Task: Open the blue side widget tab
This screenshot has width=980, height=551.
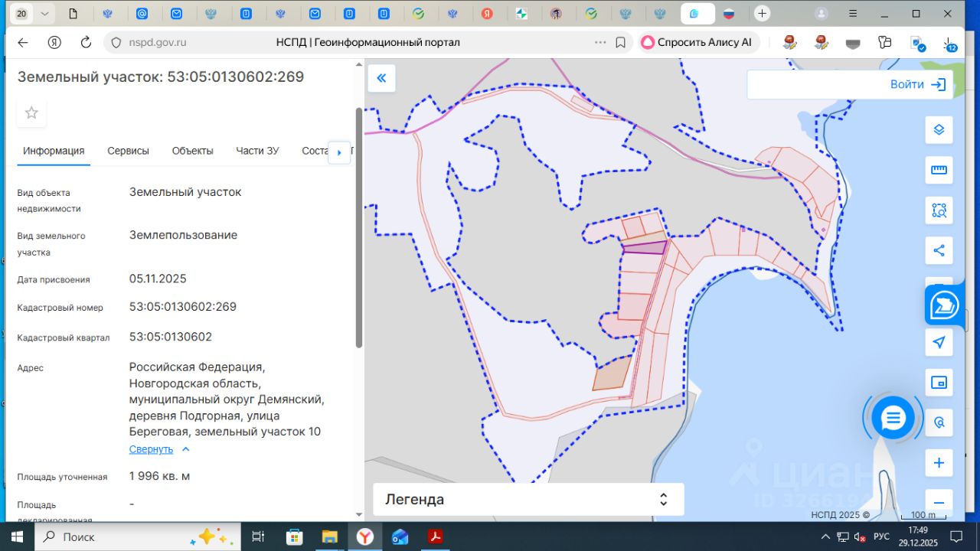Action: tap(945, 305)
